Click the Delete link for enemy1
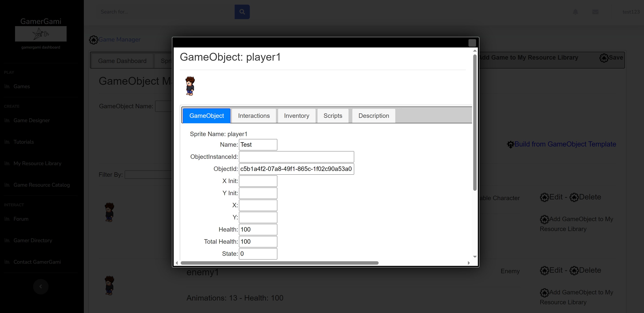644x313 pixels. tap(590, 270)
